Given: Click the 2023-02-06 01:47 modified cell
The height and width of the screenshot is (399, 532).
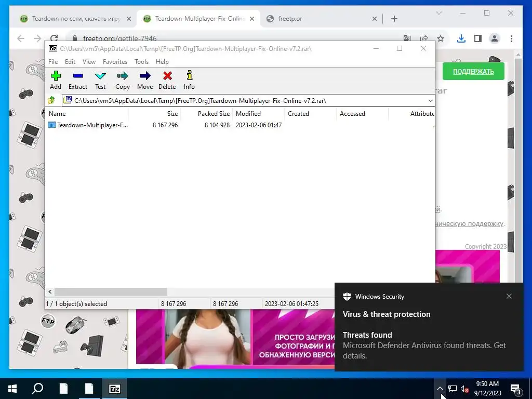Looking at the screenshot, I should 259,125.
